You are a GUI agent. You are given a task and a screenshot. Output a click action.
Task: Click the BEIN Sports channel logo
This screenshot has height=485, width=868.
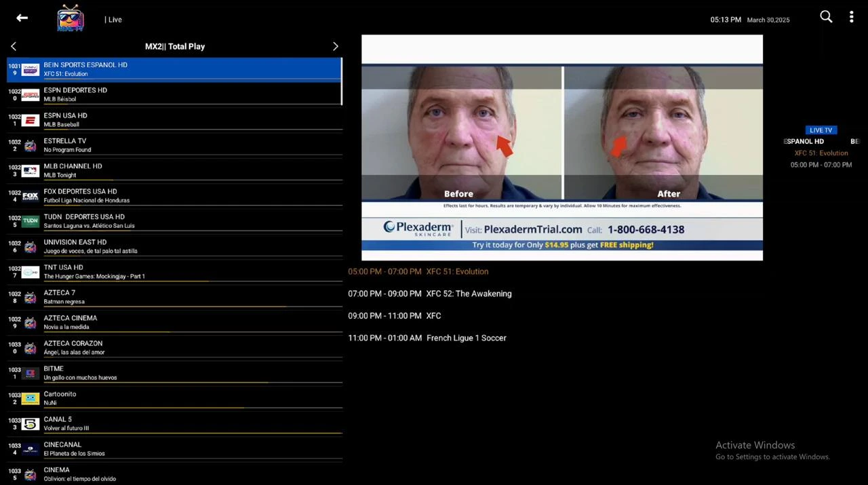(31, 69)
